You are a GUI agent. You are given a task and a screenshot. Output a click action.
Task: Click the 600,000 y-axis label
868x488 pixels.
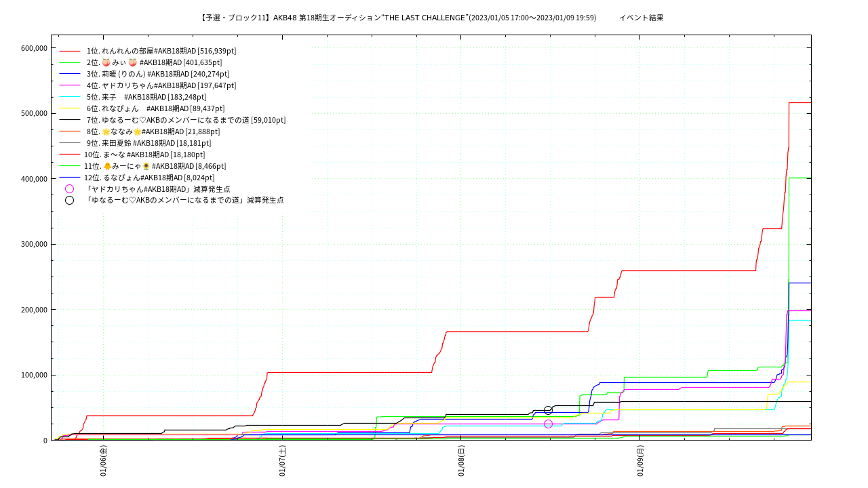tap(34, 48)
